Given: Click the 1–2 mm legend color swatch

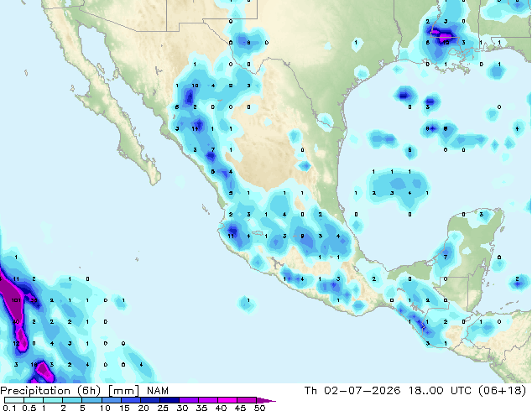Looking at the screenshot, I should (53, 400).
